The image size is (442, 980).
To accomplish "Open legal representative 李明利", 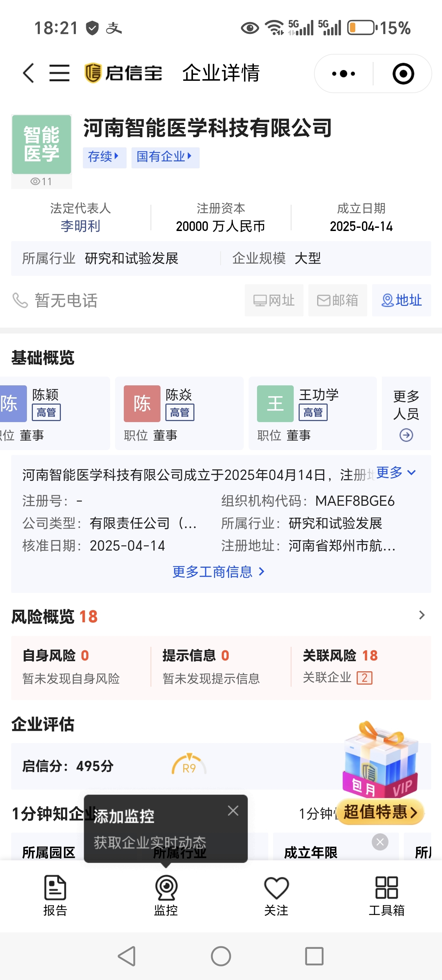I will 80,226.
